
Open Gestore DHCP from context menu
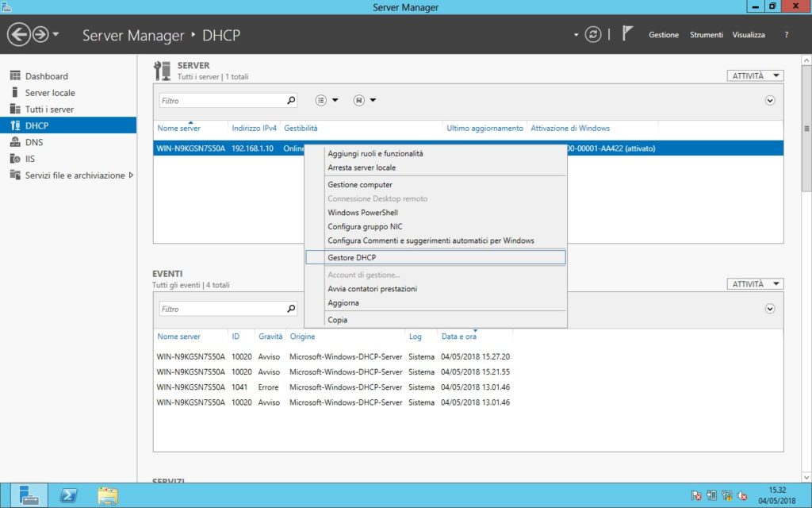click(435, 258)
